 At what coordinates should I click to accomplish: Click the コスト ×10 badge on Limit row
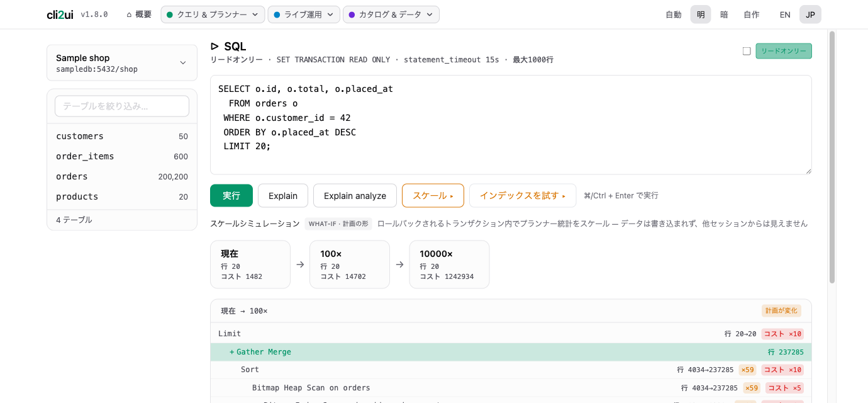click(782, 334)
